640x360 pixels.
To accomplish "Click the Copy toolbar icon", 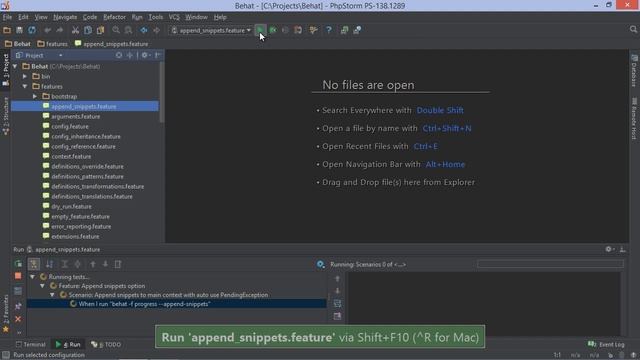I will click(88, 30).
